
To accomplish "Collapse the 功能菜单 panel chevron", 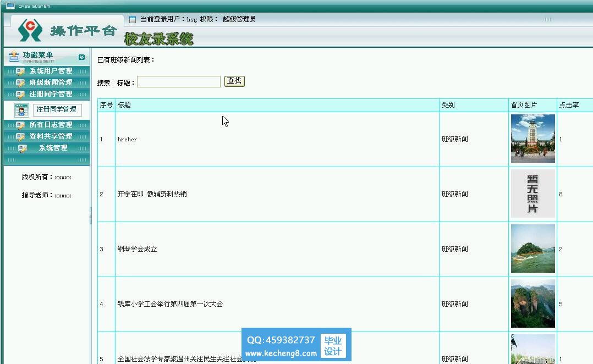I will coord(81,57).
